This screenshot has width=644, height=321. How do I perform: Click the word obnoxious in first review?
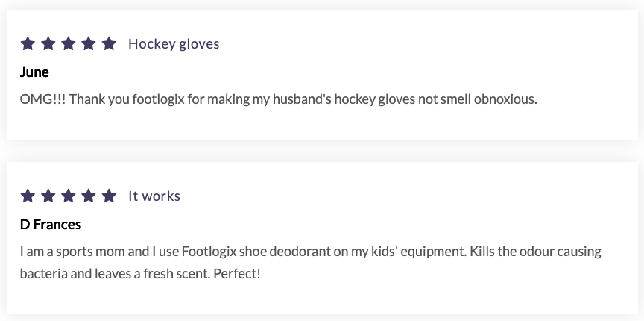coord(505,99)
